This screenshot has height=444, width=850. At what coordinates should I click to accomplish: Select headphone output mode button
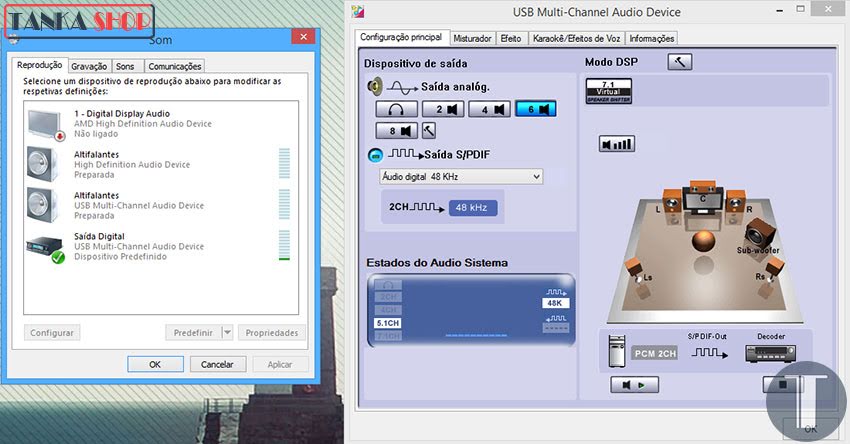[x=396, y=109]
